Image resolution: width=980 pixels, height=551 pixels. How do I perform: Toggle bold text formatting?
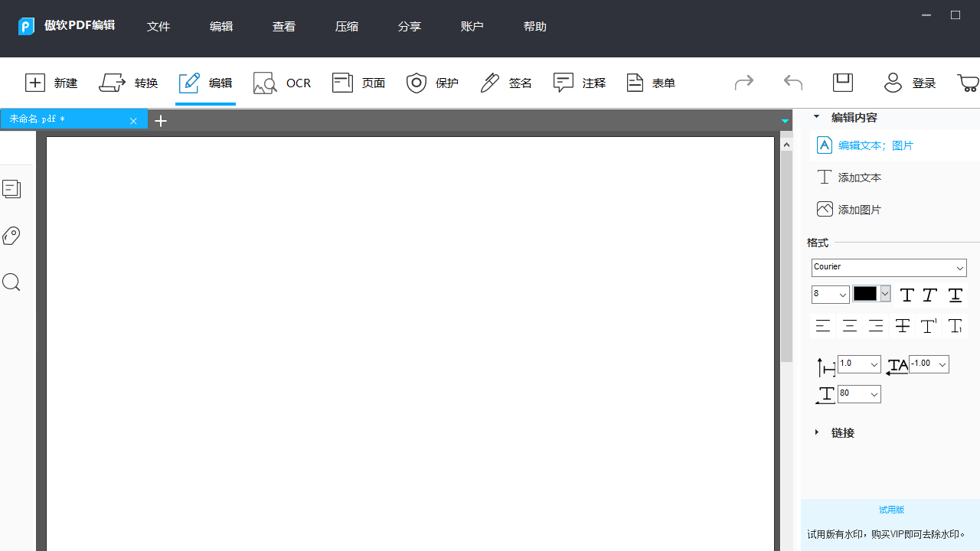coord(906,295)
